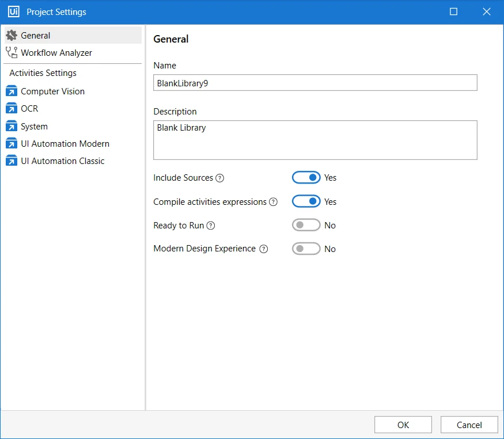
Task: Click the Modern Design Experience label
Action: click(204, 249)
